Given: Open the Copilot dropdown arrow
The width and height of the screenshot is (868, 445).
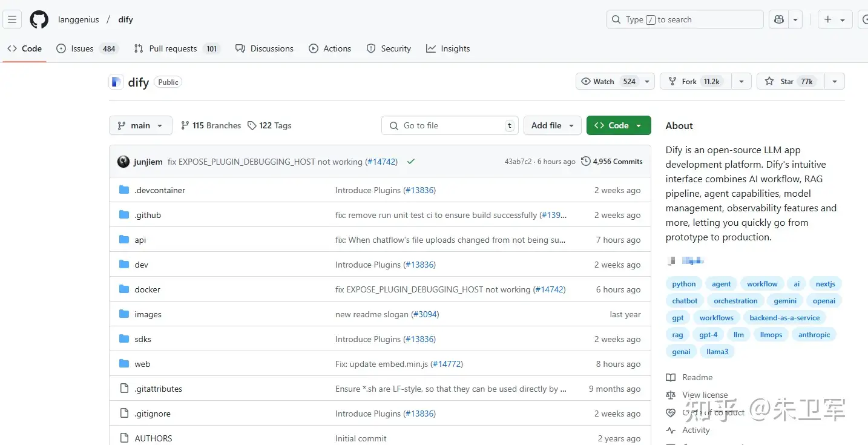Looking at the screenshot, I should click(796, 19).
